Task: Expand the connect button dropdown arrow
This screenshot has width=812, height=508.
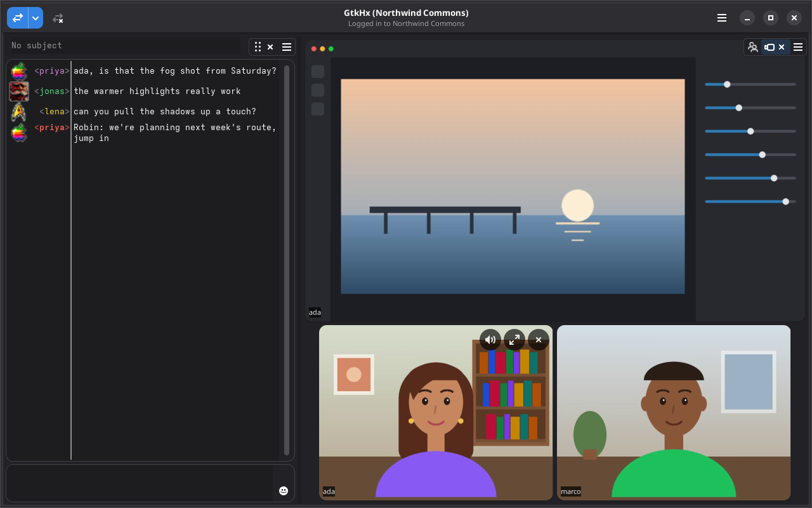Action: point(36,18)
